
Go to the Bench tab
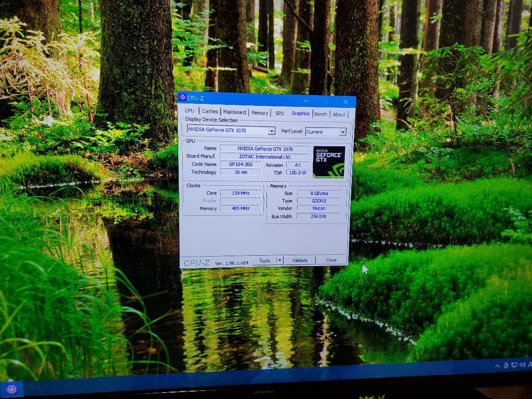321,114
